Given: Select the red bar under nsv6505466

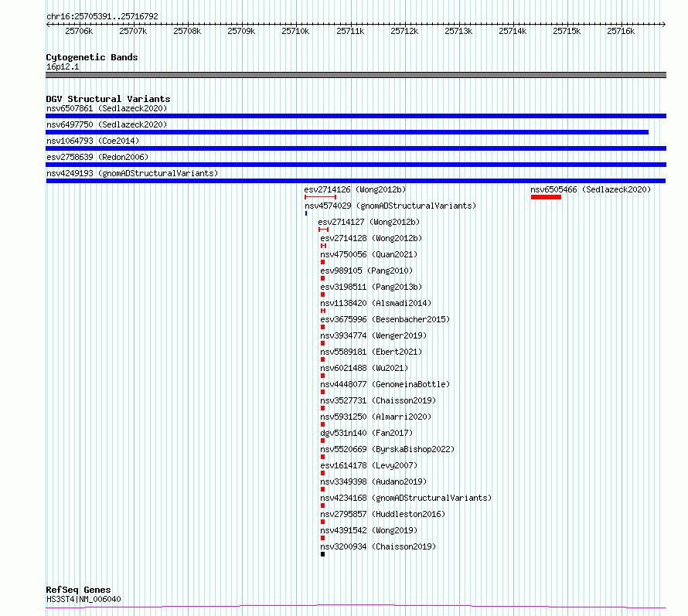Looking at the screenshot, I should pyautogui.click(x=546, y=197).
